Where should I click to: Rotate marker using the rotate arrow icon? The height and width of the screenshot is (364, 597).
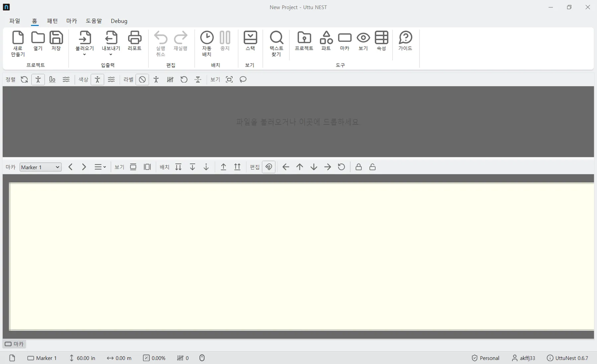point(341,167)
